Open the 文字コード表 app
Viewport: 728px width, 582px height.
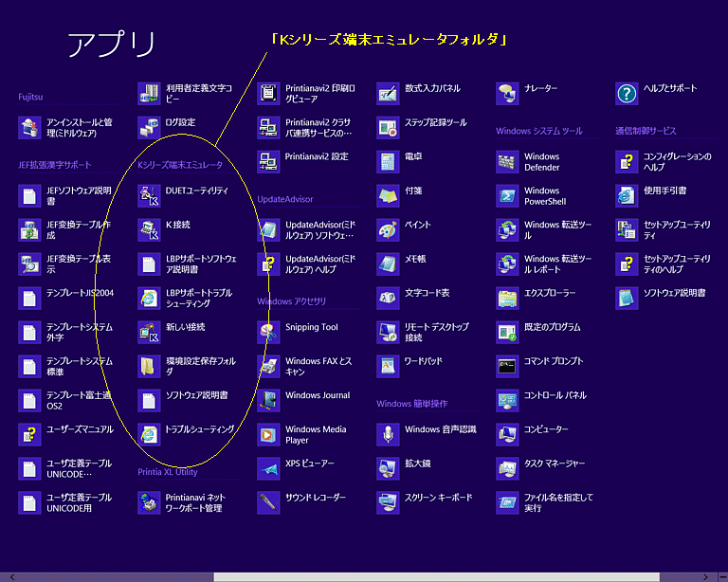[x=388, y=298]
